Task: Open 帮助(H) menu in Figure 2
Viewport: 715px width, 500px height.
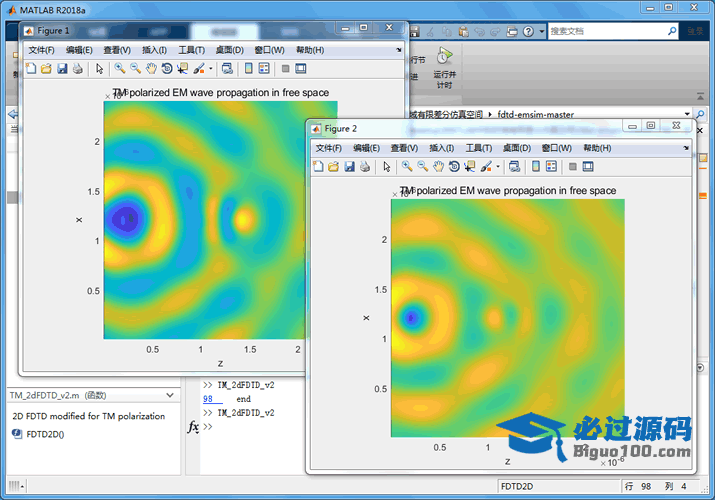Action: [x=597, y=148]
